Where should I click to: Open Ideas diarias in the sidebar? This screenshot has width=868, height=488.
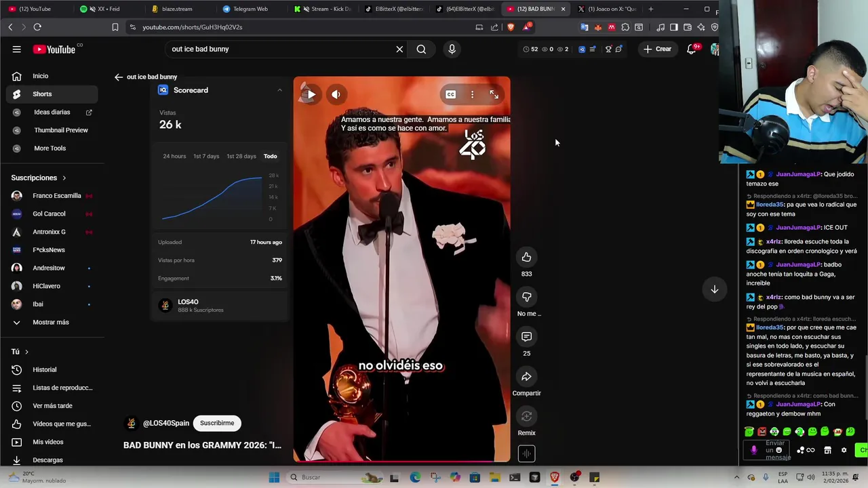(53, 112)
